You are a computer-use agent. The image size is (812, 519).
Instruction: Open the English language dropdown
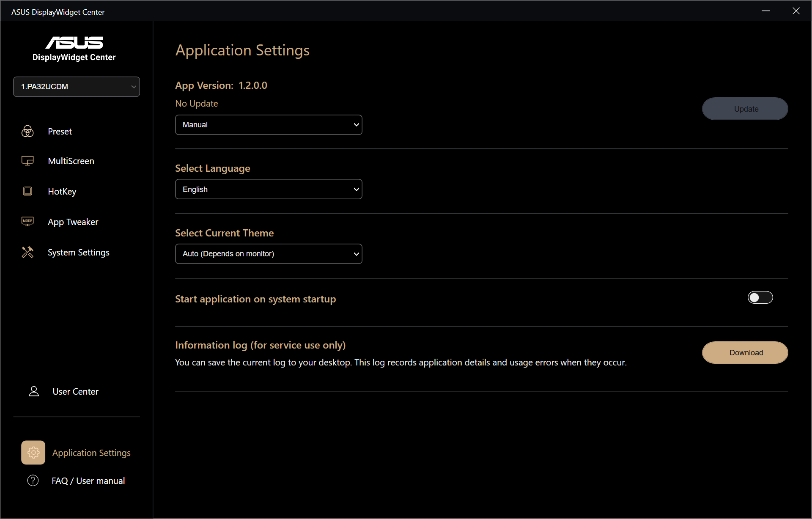point(269,189)
